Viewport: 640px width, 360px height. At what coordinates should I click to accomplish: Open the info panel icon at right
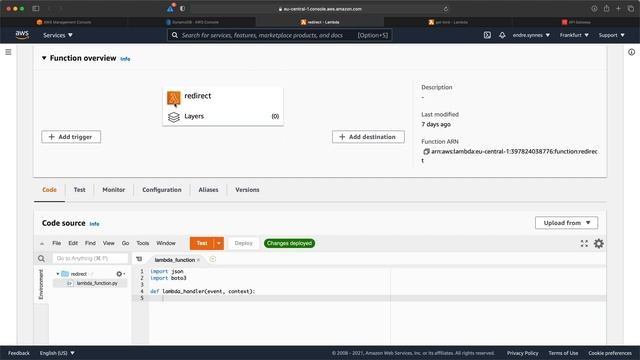click(x=631, y=52)
